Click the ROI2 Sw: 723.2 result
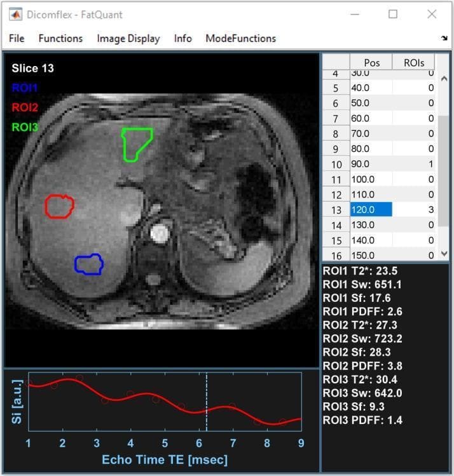454x476 pixels. (x=362, y=339)
